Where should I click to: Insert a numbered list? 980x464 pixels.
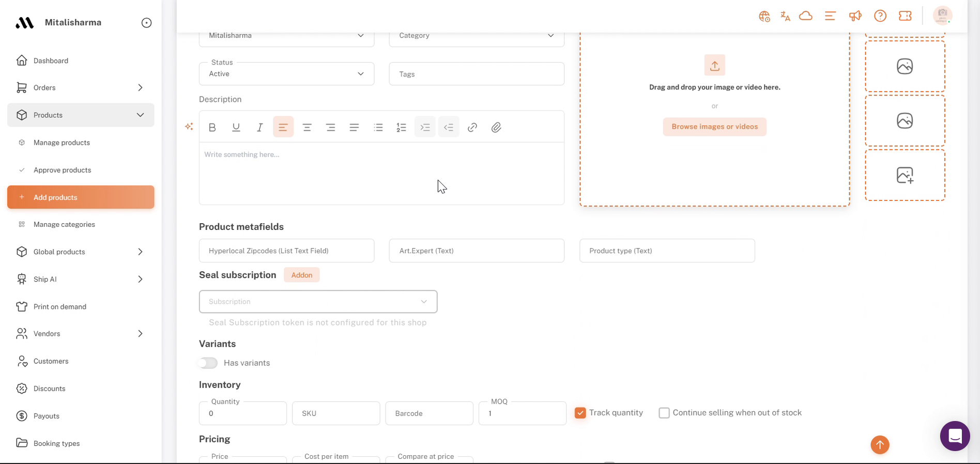tap(402, 127)
